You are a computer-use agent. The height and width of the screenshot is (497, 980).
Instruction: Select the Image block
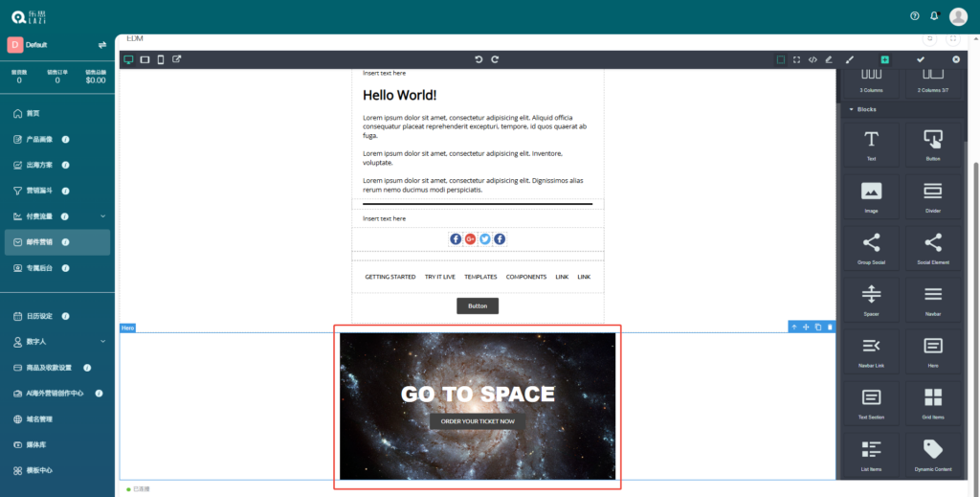[871, 195]
